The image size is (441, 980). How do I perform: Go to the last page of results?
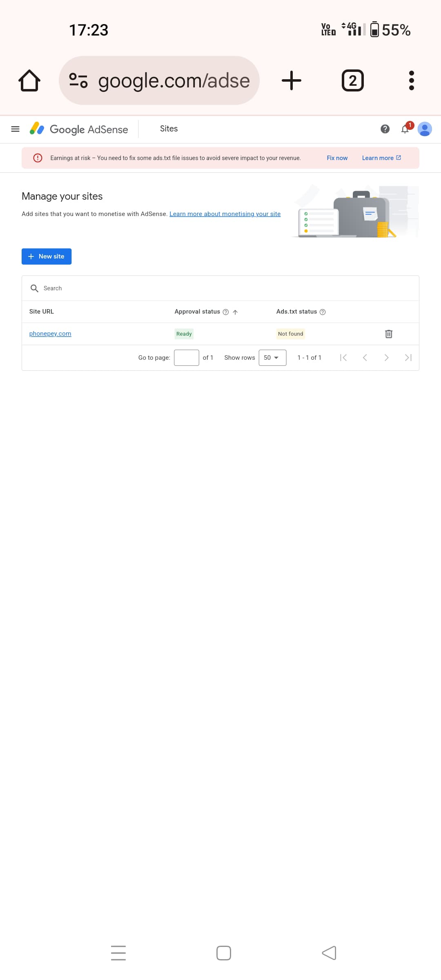tap(408, 358)
